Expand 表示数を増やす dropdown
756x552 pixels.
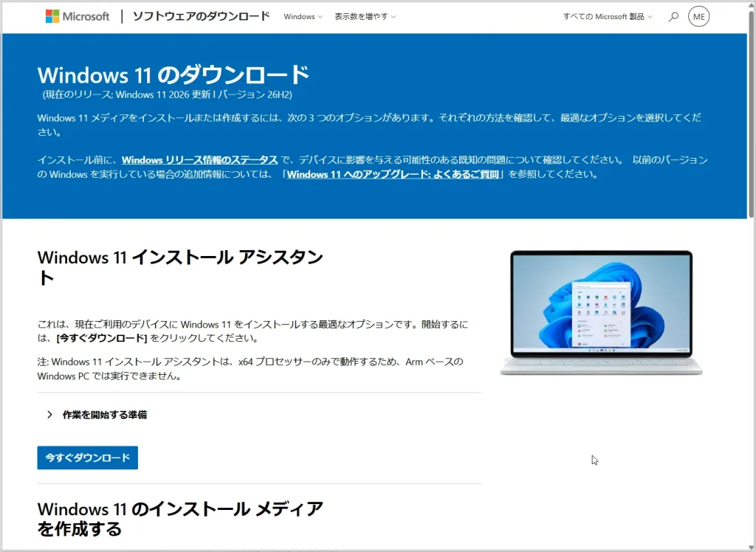[x=365, y=17]
